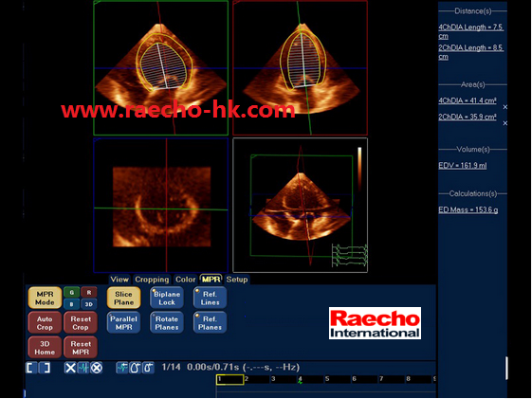Toggle the Ref. Planes option
The width and height of the screenshot is (532, 399).
[x=210, y=323]
